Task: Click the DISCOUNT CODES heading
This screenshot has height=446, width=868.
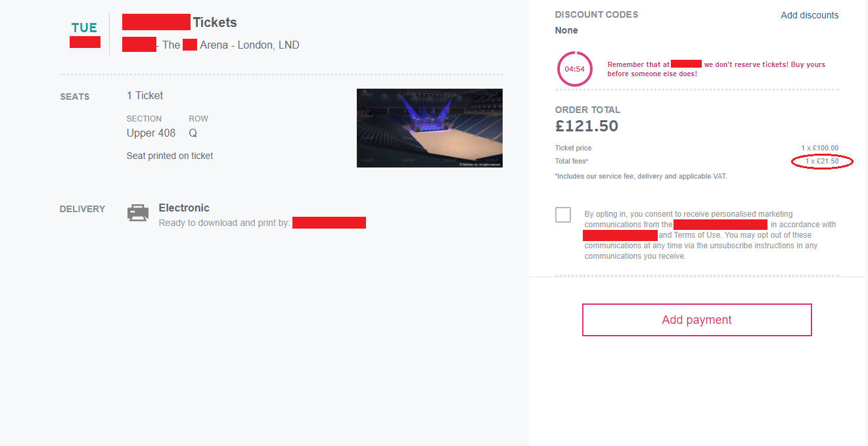Action: tap(597, 14)
